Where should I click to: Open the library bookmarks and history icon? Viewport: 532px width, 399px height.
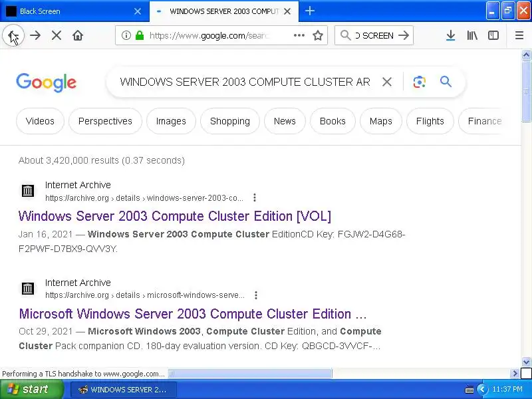point(472,35)
